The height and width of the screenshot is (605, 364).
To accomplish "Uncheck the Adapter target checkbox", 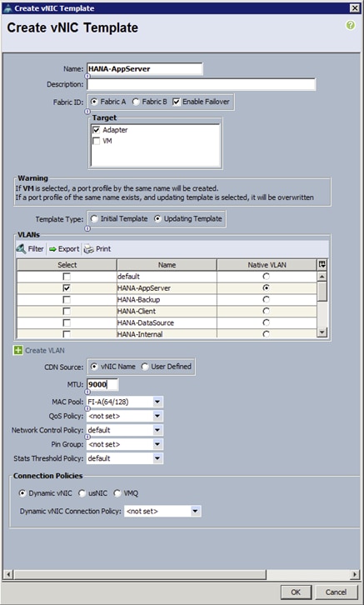I will [x=97, y=130].
